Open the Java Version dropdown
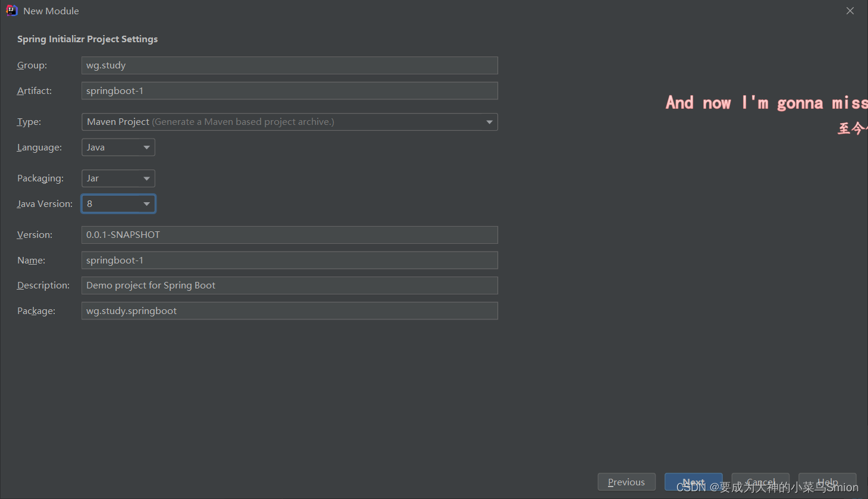Image resolution: width=868 pixels, height=499 pixels. 118,204
